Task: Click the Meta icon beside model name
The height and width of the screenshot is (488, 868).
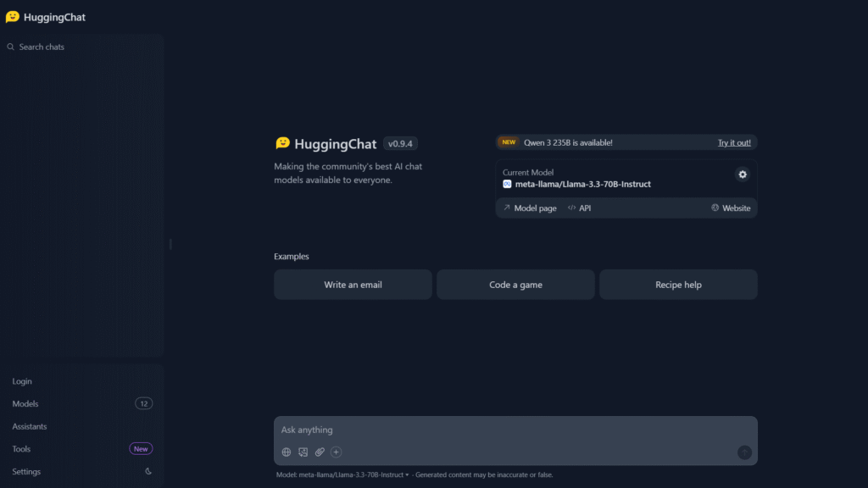Action: 507,184
